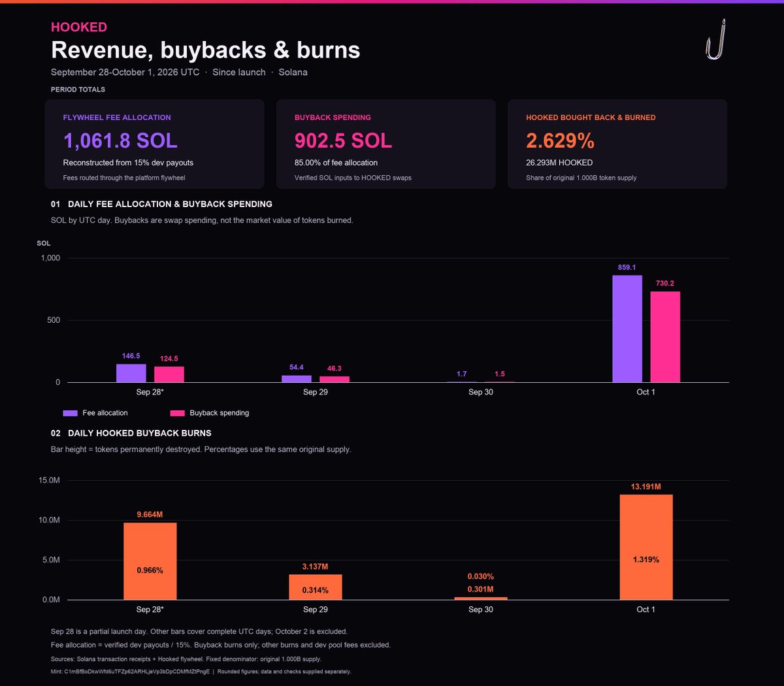Viewport: 784px width, 686px height.
Task: Click the '859.1' bar value label
Action: pos(627,267)
